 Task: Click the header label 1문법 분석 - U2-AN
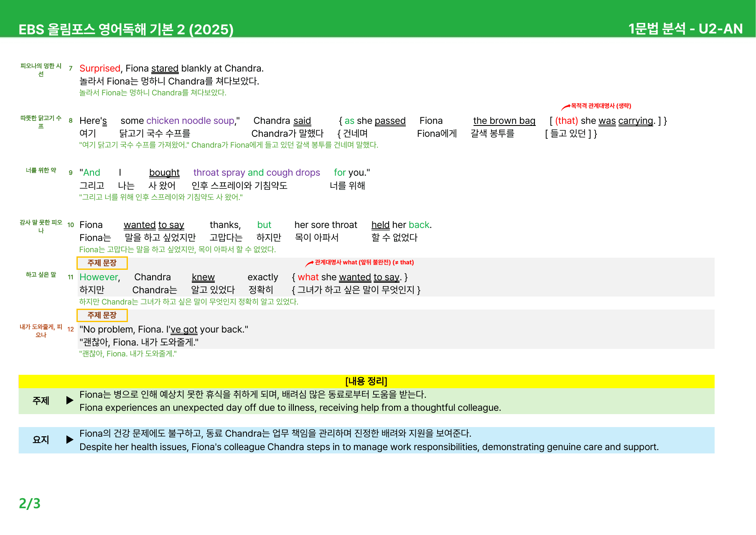(x=685, y=29)
